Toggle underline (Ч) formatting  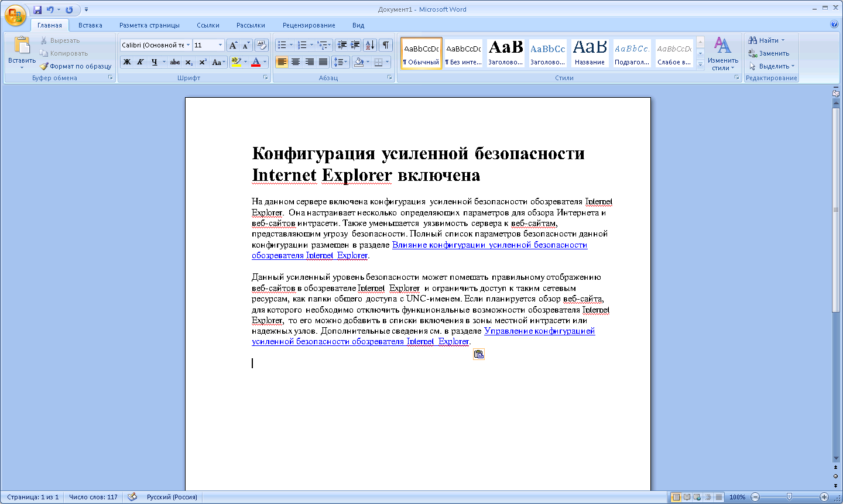[154, 61]
